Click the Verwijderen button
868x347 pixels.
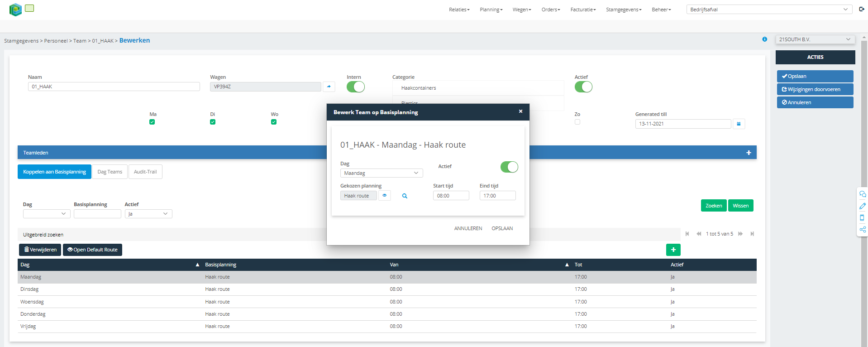pos(40,250)
